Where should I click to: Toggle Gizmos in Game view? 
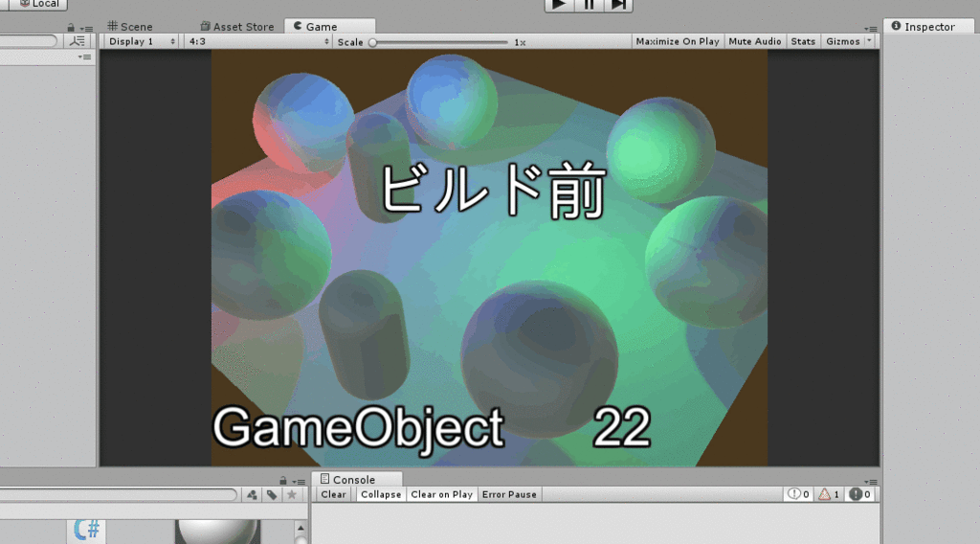coord(842,41)
